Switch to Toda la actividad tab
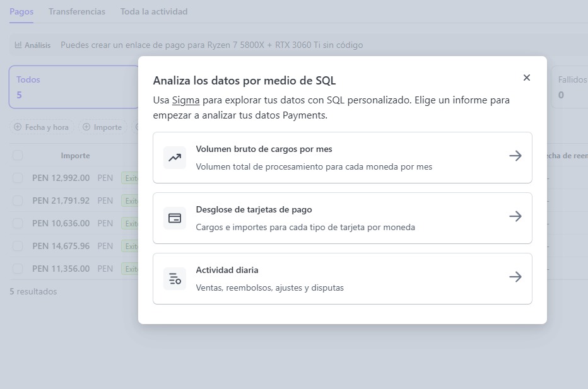 tap(154, 11)
